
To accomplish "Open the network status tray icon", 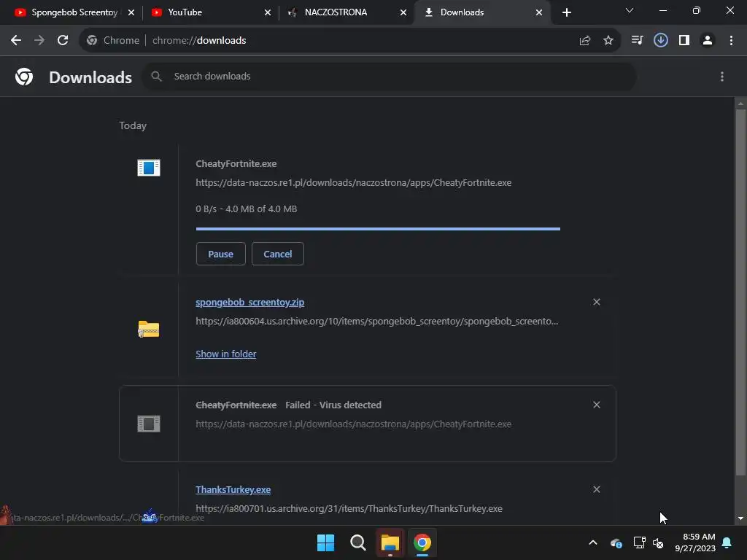I will pyautogui.click(x=639, y=542).
